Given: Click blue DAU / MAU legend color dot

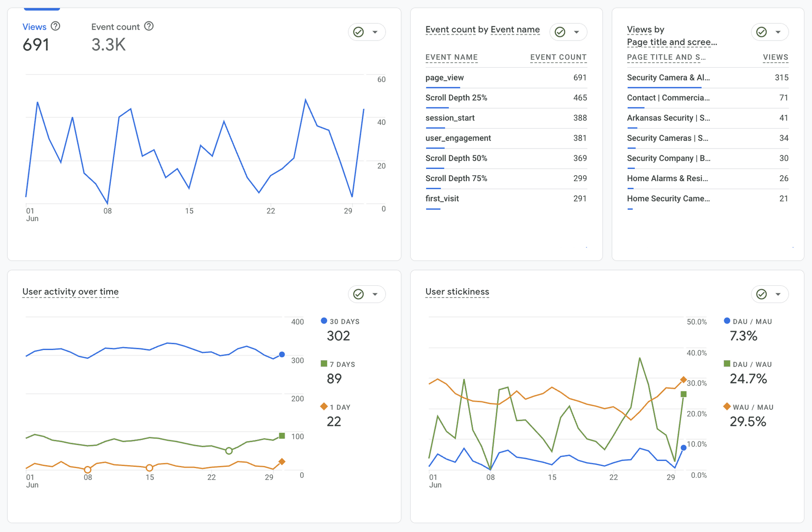Looking at the screenshot, I should point(727,321).
